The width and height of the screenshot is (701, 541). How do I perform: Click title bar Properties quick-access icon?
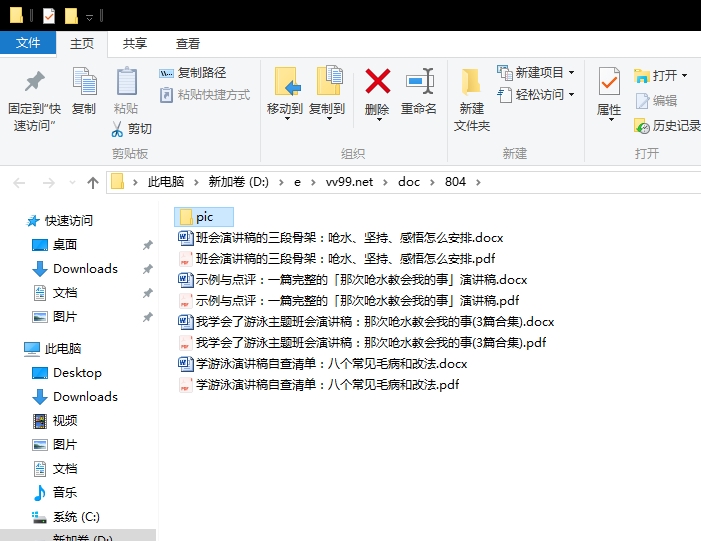[49, 16]
